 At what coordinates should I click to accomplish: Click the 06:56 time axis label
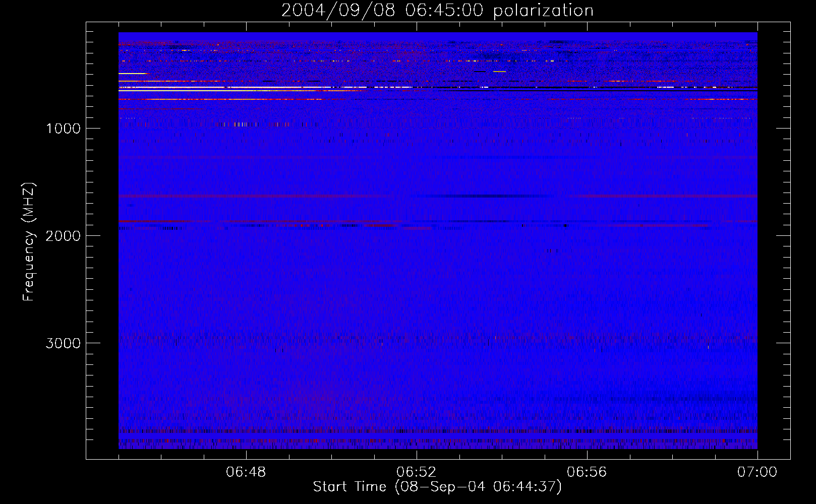[x=587, y=472]
